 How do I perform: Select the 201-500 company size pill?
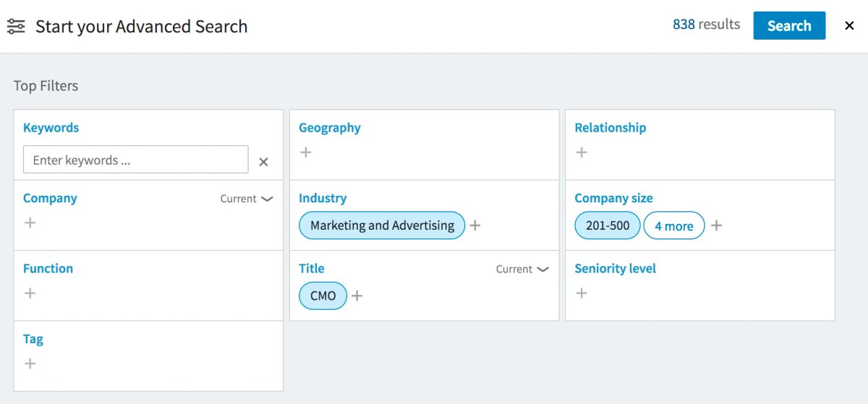click(608, 225)
